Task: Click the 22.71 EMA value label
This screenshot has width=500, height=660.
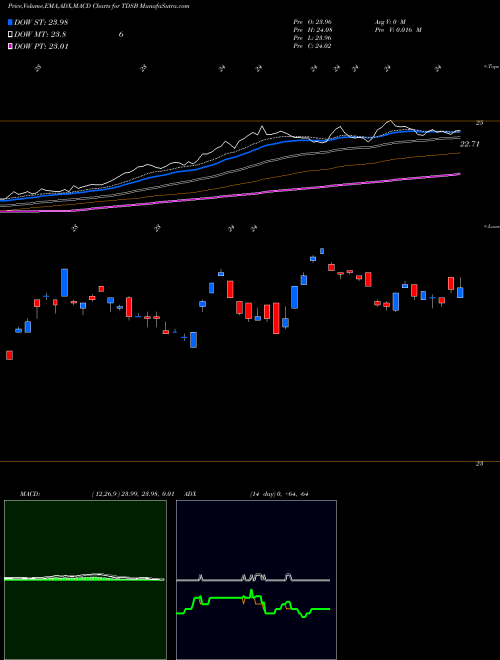Action: [x=470, y=144]
